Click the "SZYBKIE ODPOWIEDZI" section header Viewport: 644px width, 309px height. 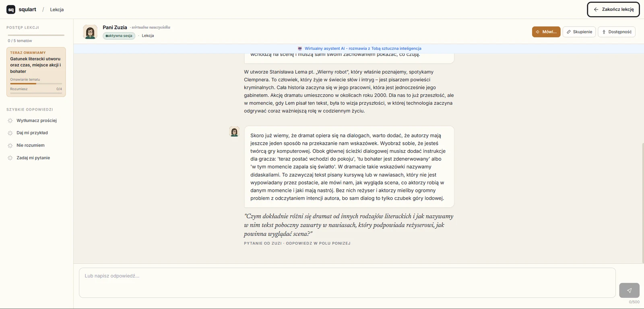pos(30,109)
